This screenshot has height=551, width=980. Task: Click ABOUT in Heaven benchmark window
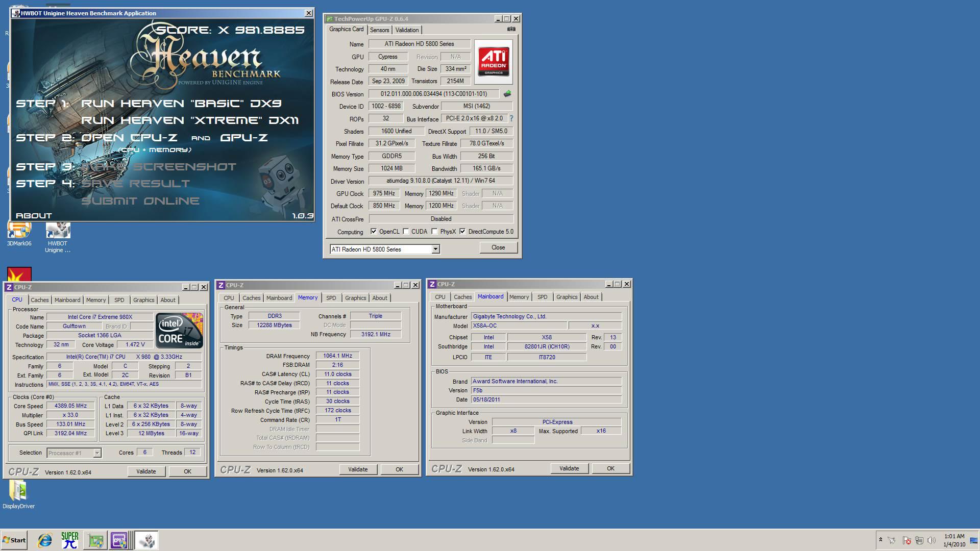click(x=34, y=216)
